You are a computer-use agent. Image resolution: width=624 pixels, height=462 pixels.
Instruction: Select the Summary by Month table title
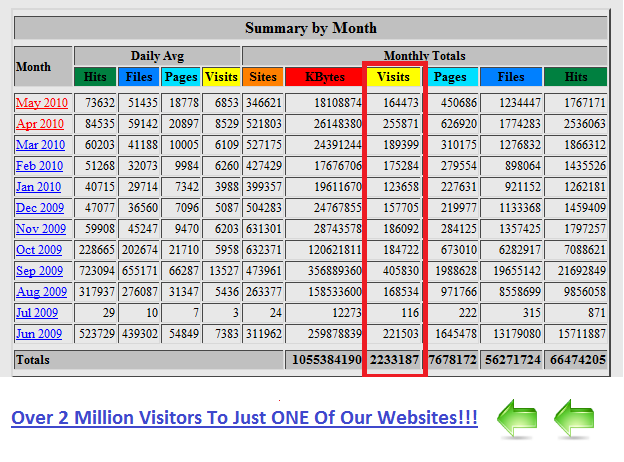pos(311,28)
